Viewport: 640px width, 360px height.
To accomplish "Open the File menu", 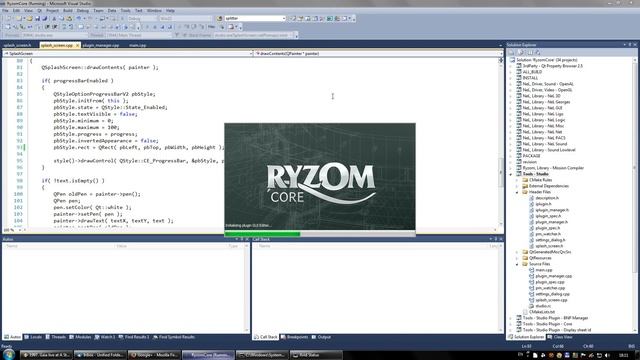I will point(5,11).
